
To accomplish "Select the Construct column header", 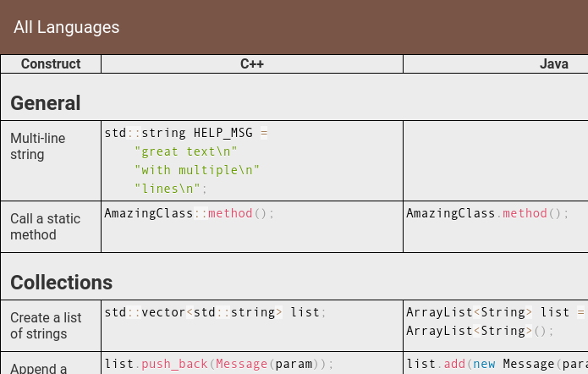I will pyautogui.click(x=51, y=63).
